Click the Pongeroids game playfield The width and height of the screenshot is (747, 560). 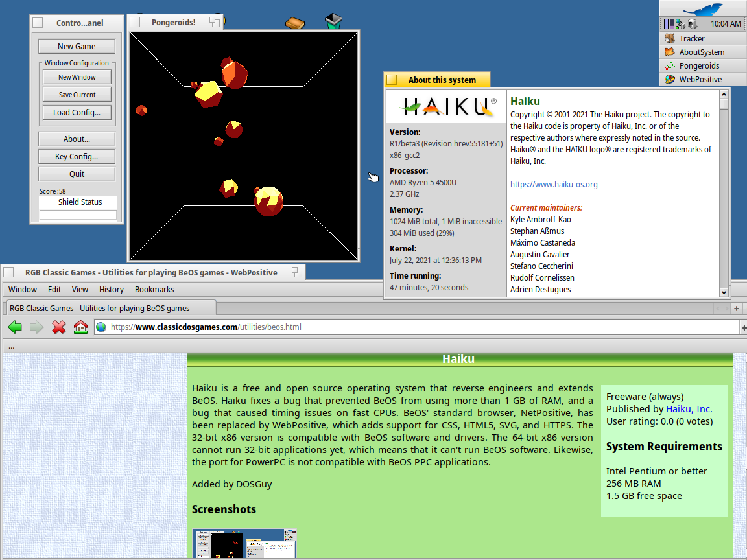[243, 146]
